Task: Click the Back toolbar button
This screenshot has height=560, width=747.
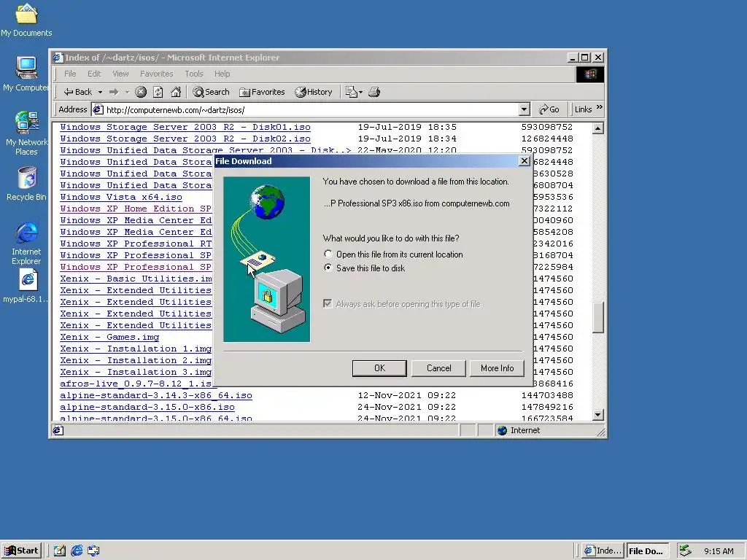Action: click(x=77, y=92)
